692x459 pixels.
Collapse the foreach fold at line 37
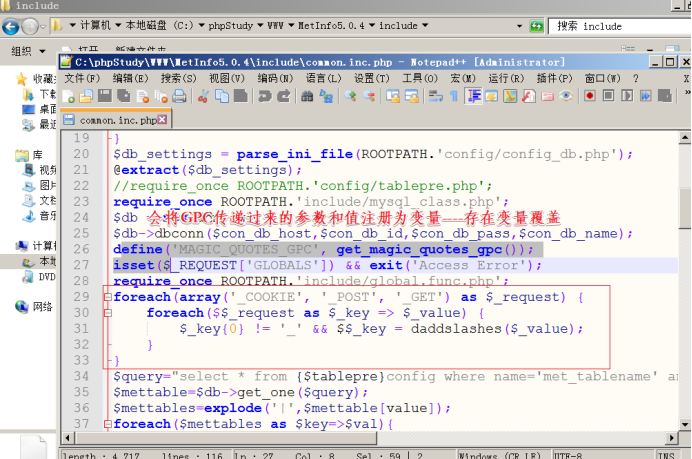pos(108,424)
